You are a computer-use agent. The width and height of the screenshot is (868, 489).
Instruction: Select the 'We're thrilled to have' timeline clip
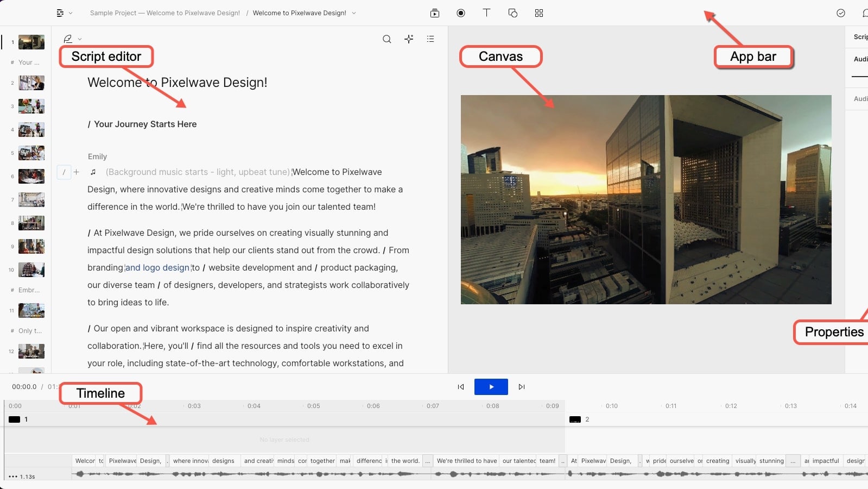coord(466,461)
